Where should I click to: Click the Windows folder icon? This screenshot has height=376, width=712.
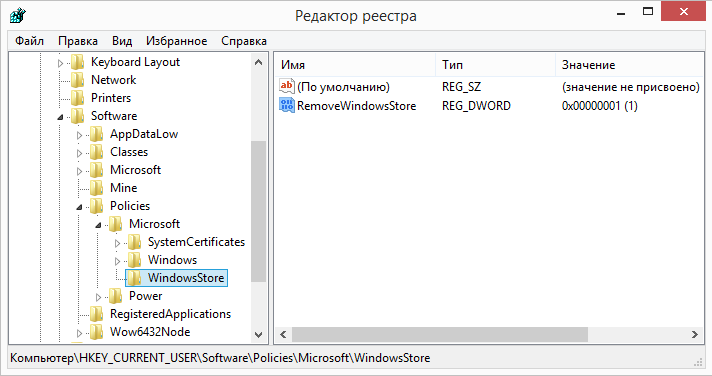[x=134, y=260]
